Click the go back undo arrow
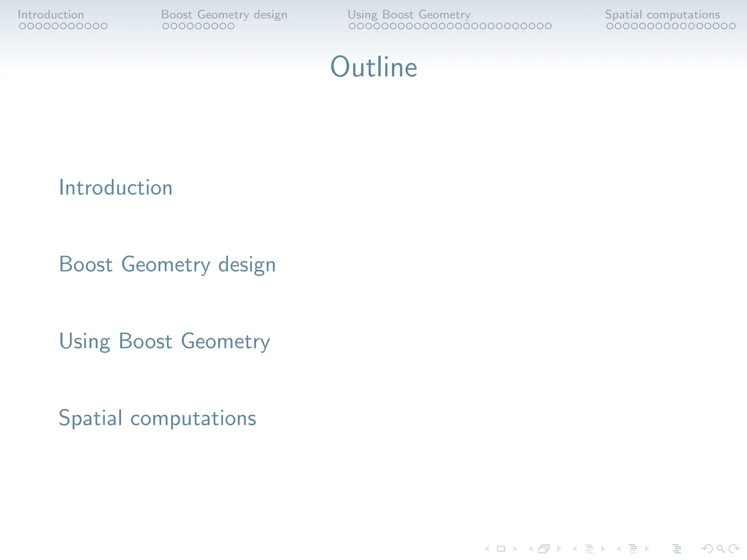Image resolution: width=747 pixels, height=560 pixels. pyautogui.click(x=707, y=549)
